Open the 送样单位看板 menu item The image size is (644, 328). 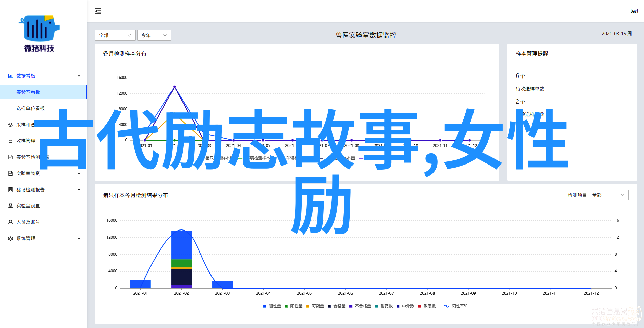pos(43,108)
